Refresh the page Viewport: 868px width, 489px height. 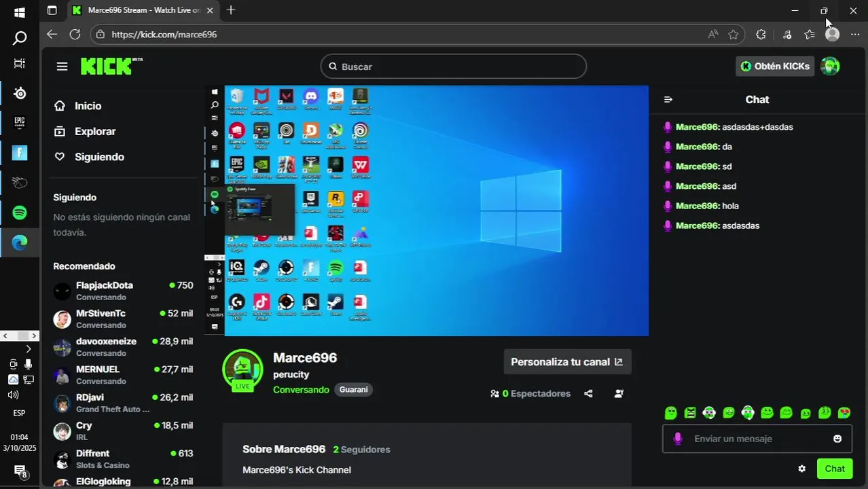[x=75, y=34]
